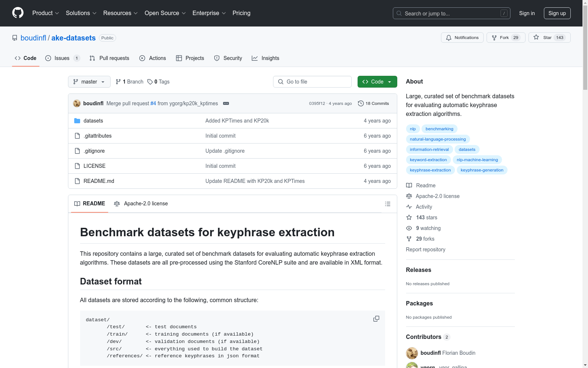Fork the repository
588x368 pixels.
[506, 38]
